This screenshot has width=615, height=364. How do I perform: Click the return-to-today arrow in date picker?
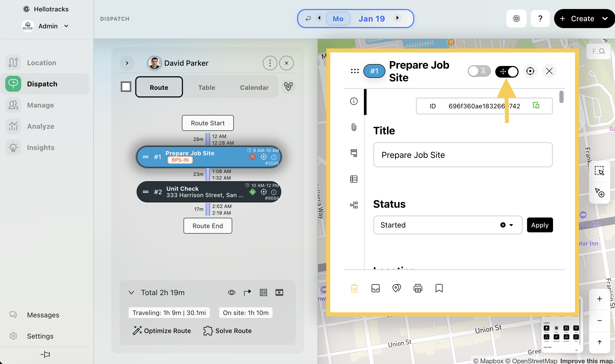[x=308, y=19]
